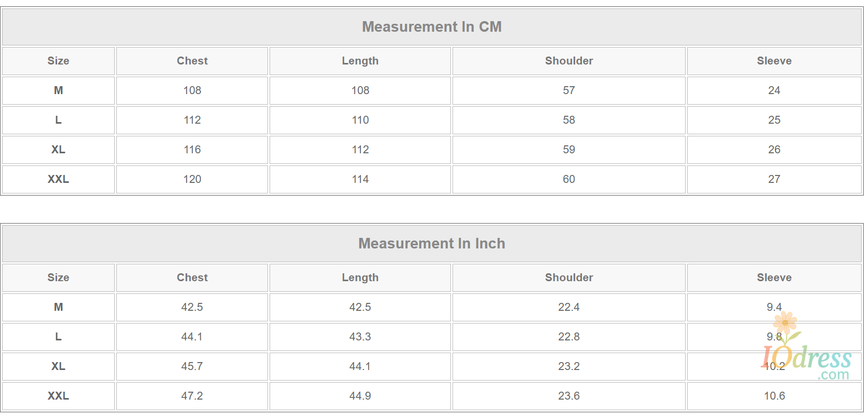Click the Sleeve header in the CM table

(774, 61)
